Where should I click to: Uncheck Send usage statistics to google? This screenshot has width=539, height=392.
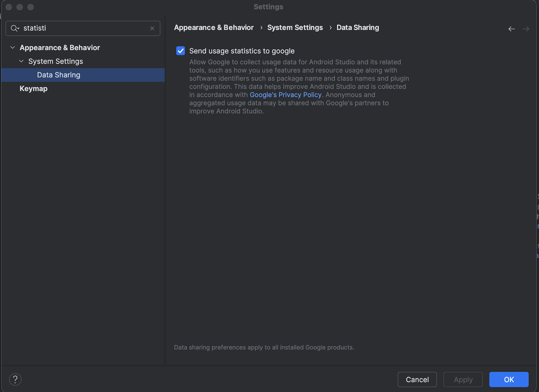[181, 51]
